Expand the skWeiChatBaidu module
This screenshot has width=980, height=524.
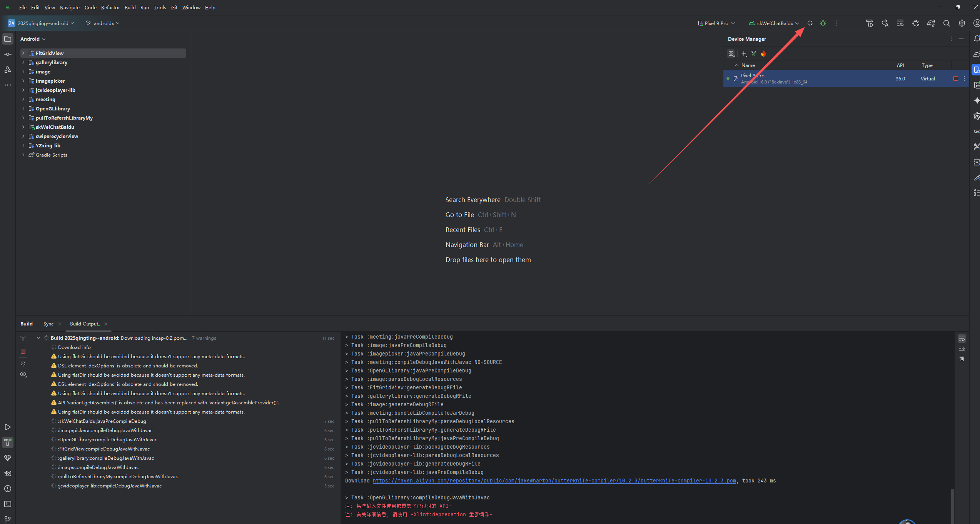[23, 127]
